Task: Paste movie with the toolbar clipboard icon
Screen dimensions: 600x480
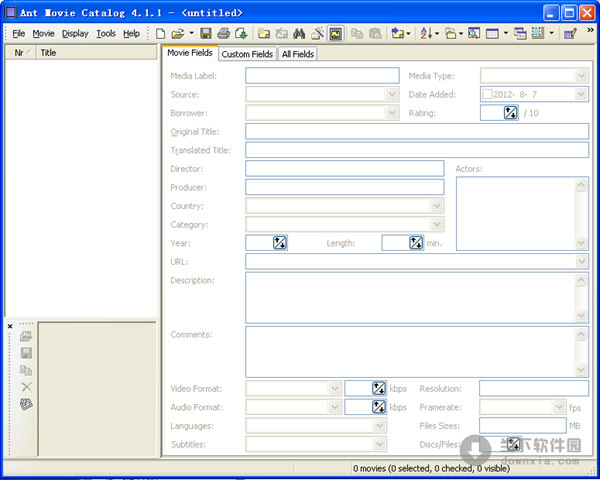Action: click(x=375, y=34)
